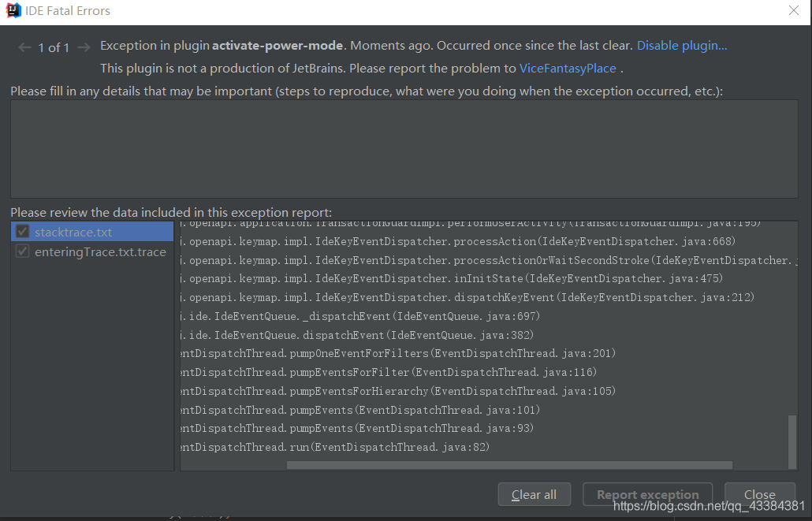The width and height of the screenshot is (812, 521).
Task: Select the stacktrace.txt attachment row
Action: 92,232
